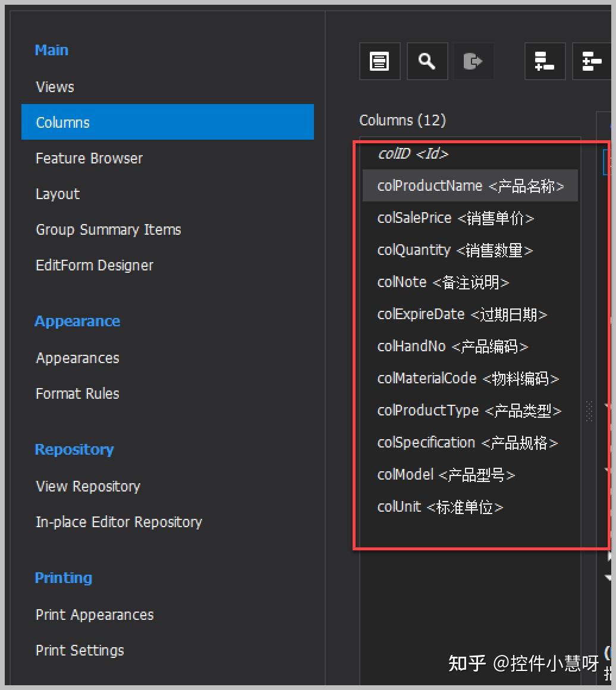Open the EditForm Designer
616x690 pixels.
pos(95,265)
